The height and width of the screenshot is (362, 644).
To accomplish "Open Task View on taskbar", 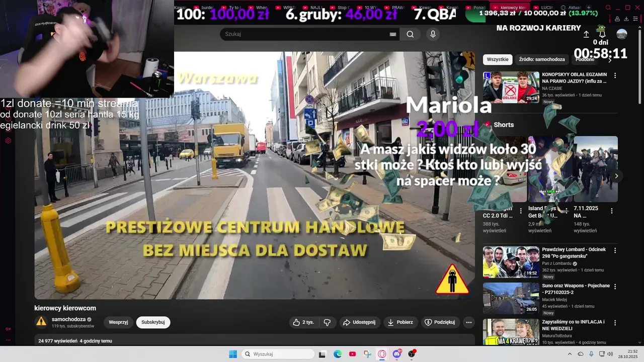I will tap(323, 354).
